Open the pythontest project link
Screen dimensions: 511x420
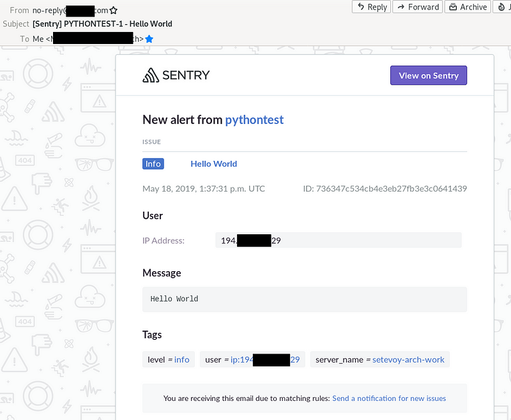tap(254, 120)
